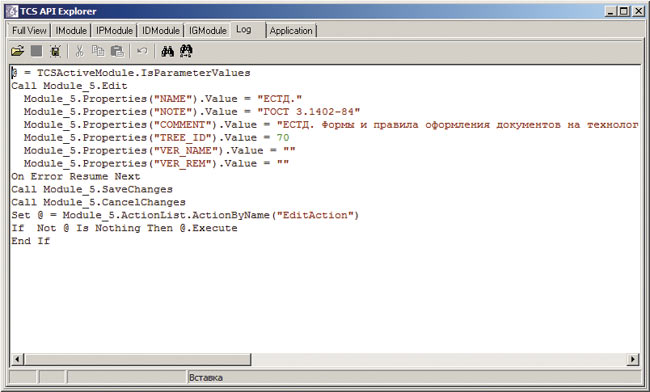
Task: Click the "ГОСТ 3.1402-84" string value
Action: (308, 111)
